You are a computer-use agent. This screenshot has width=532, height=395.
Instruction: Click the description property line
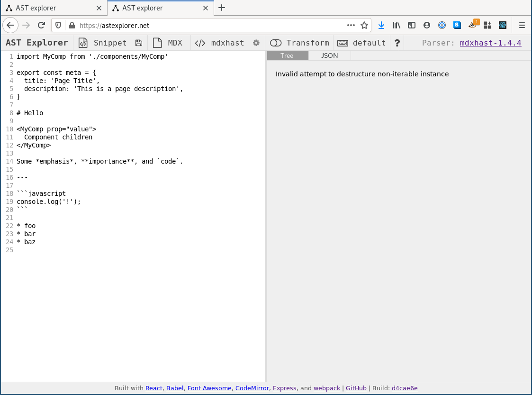point(103,89)
